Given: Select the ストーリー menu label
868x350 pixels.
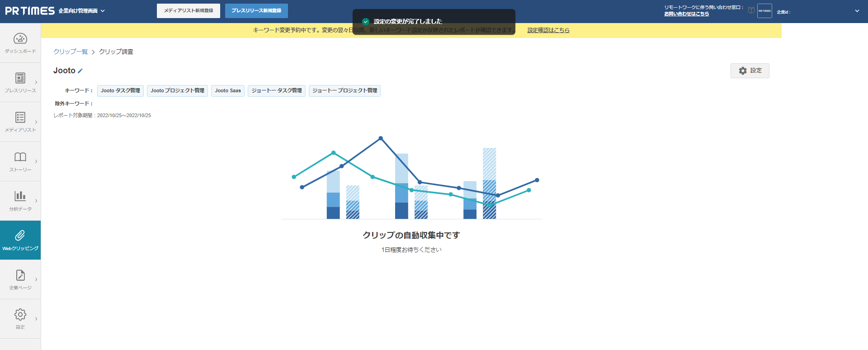Looking at the screenshot, I should (x=20, y=170).
